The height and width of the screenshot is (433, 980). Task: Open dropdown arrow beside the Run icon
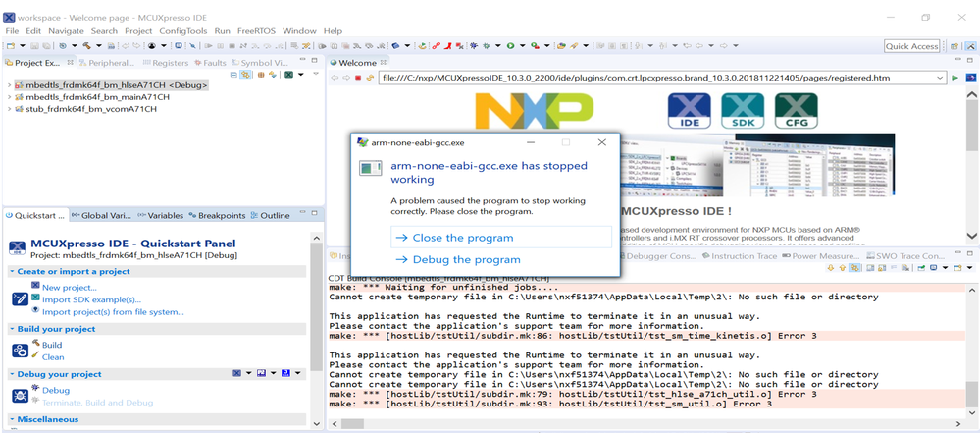pos(522,46)
